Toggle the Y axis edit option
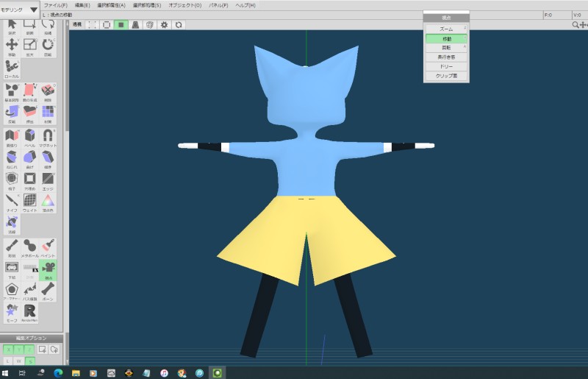The height and width of the screenshot is (379, 588). (x=19, y=349)
